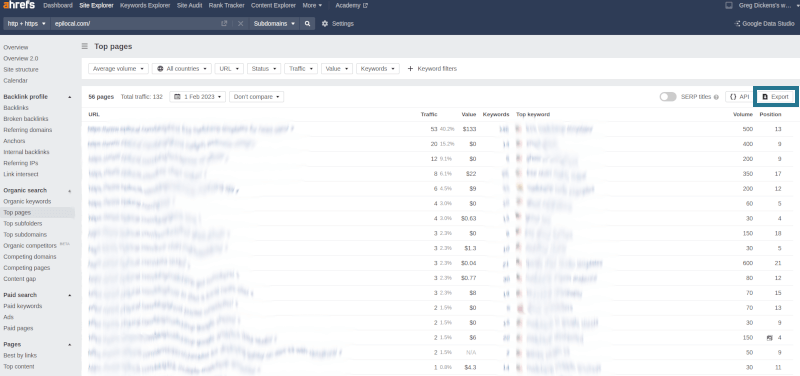Open Broken backlinks report
This screenshot has width=800, height=376.
[26, 119]
